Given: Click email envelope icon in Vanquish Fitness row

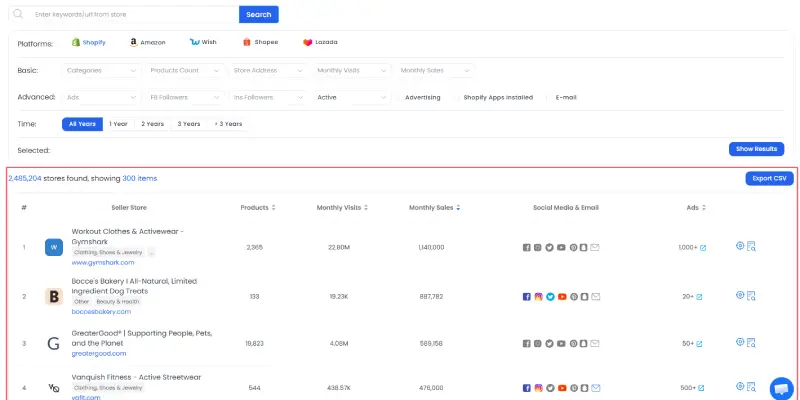Looking at the screenshot, I should [x=595, y=388].
